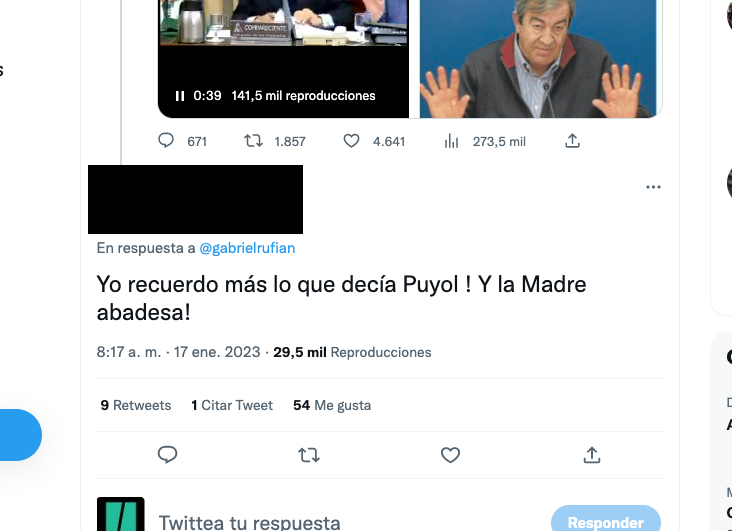Reply to the Puyol tweet via comment icon
The image size is (732, 531).
pyautogui.click(x=167, y=454)
